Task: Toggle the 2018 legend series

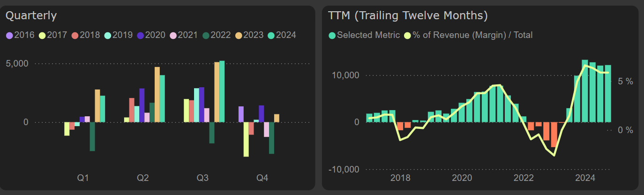Action: point(85,35)
